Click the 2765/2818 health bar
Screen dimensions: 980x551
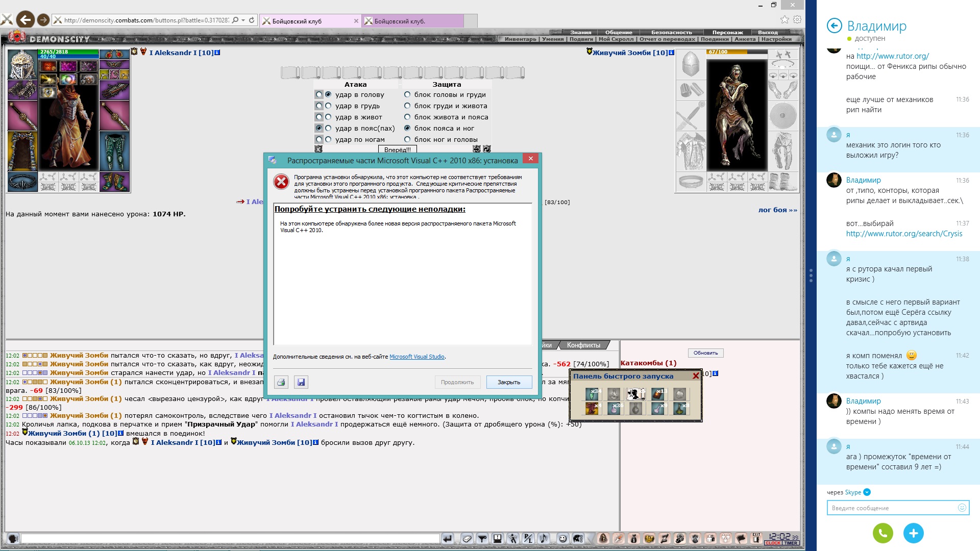[x=68, y=52]
